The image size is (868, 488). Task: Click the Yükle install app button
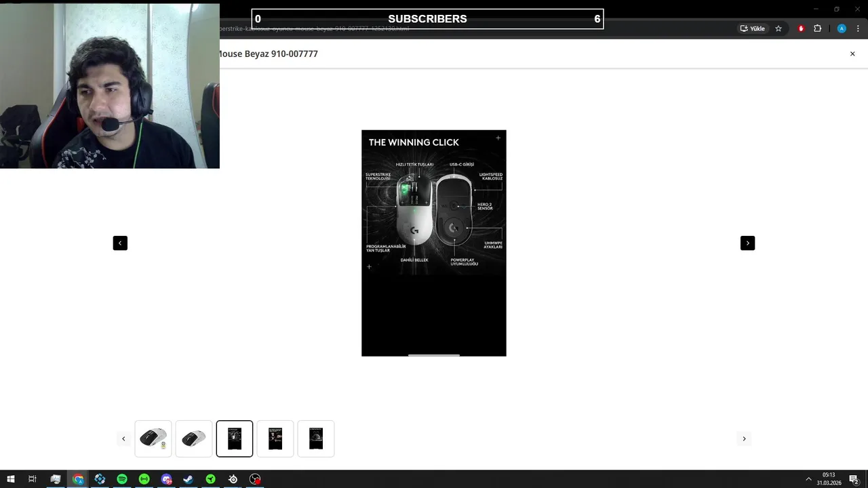[753, 28]
